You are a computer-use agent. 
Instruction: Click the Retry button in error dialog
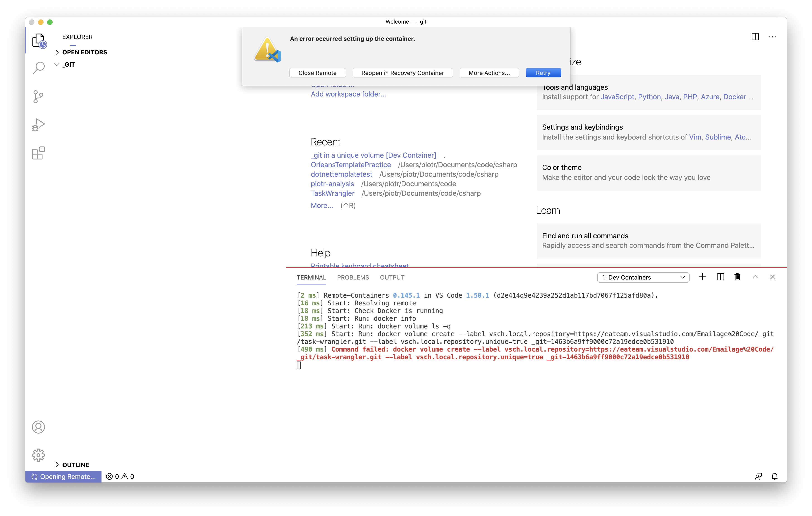[543, 72]
